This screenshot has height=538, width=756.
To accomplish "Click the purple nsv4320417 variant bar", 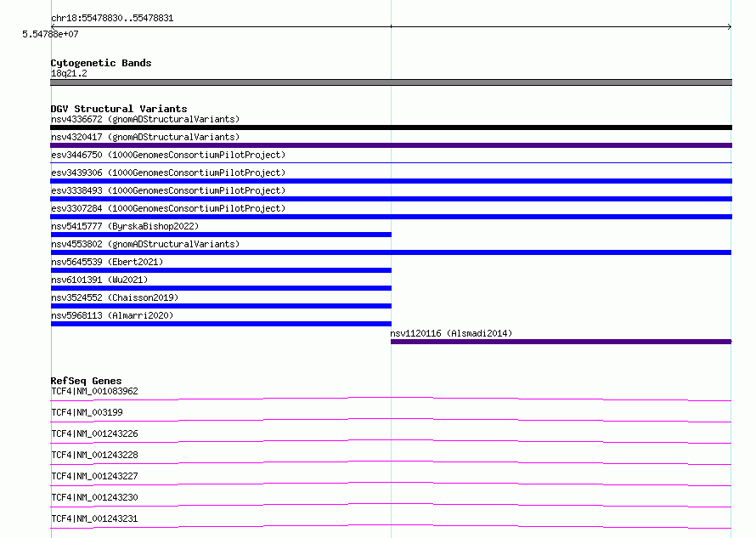I will [x=391, y=145].
